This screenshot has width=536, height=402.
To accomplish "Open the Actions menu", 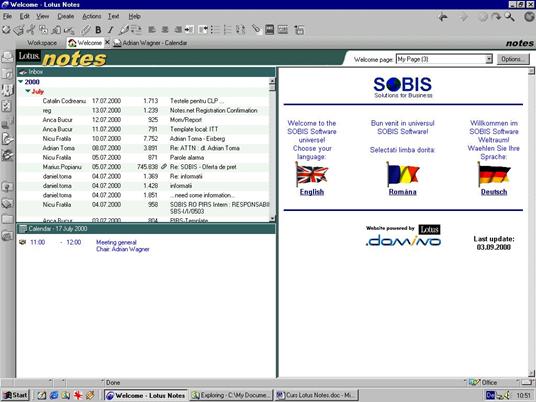I will [92, 16].
